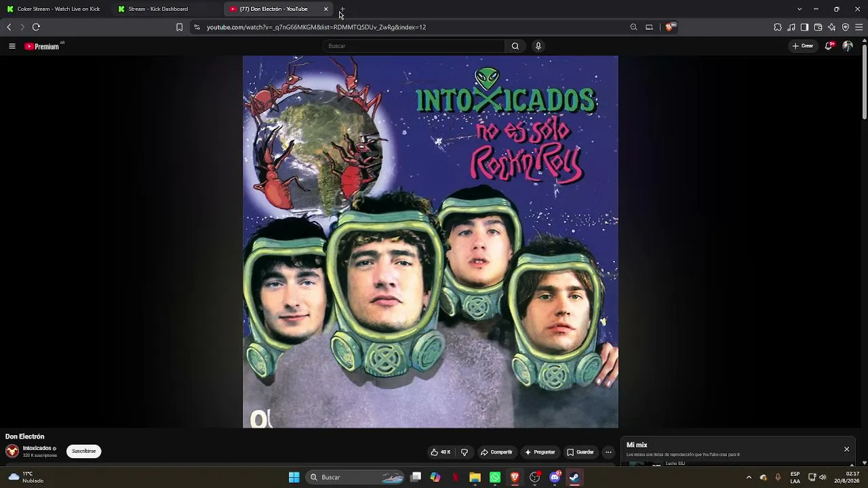Open the weather widget showing 11°C
Screen dimensions: 868x488
26,477
